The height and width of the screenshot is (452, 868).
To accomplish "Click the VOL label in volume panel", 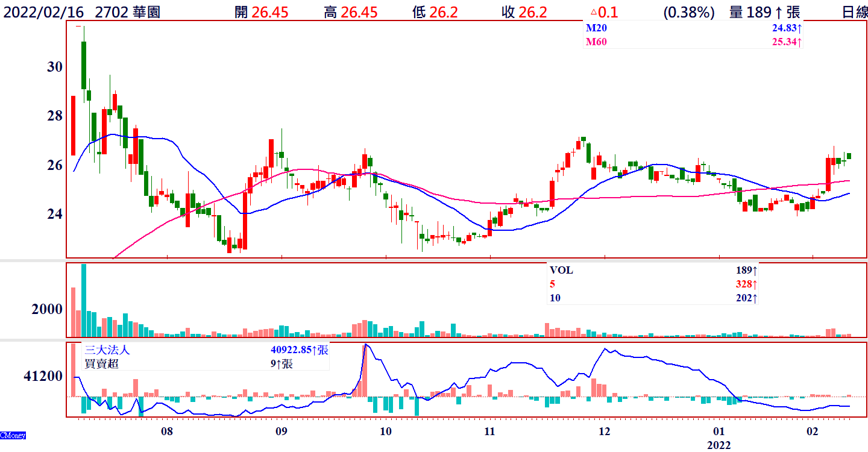I will 561,271.
